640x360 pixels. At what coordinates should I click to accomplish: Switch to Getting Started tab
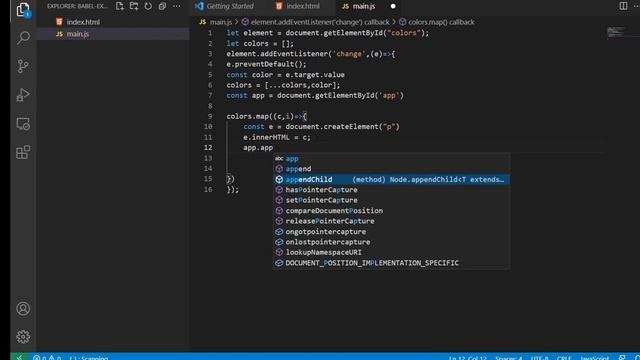pos(224,6)
